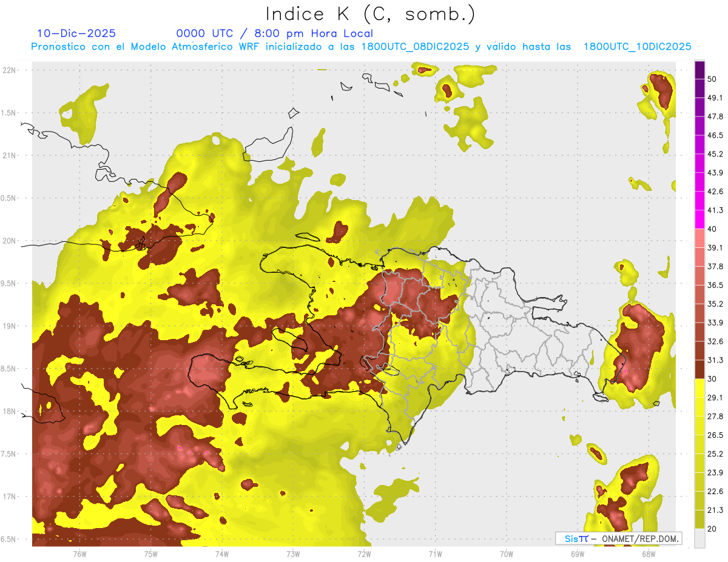This screenshot has width=728, height=562.
Task: Click the colorbar value '25.2'
Action: (715, 454)
